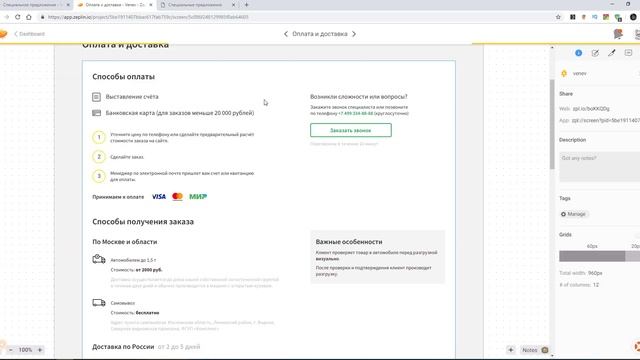Click the yellow venev project icon
Screen dimensions: 640x360
pos(564,73)
